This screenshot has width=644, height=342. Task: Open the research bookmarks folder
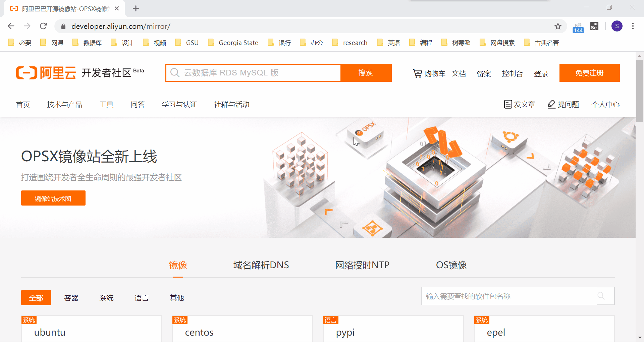point(350,43)
